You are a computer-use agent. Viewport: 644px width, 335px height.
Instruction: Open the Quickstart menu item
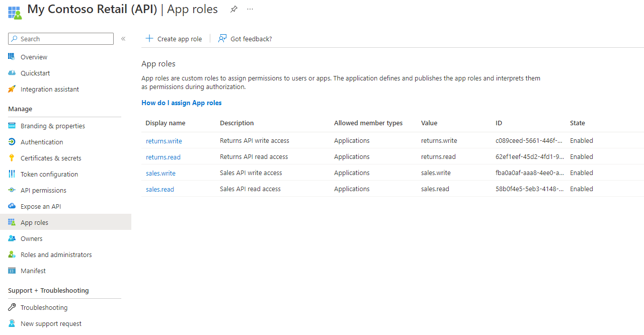(35, 73)
